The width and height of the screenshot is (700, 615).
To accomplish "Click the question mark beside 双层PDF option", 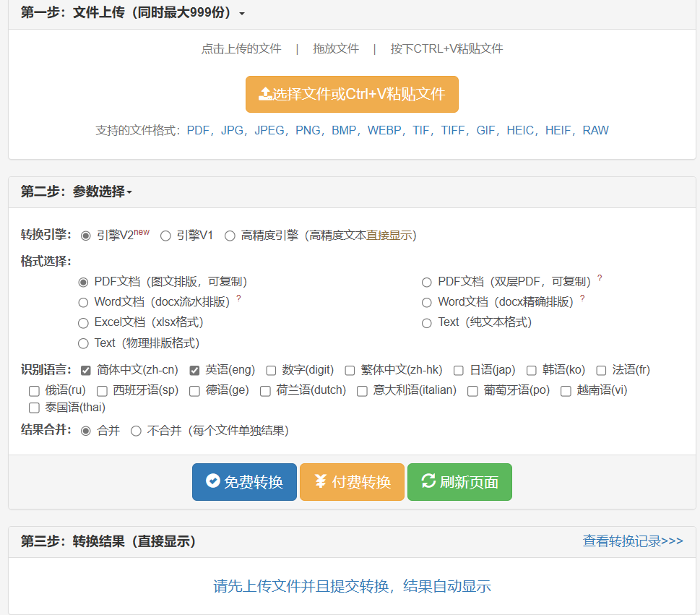I will click(x=600, y=279).
